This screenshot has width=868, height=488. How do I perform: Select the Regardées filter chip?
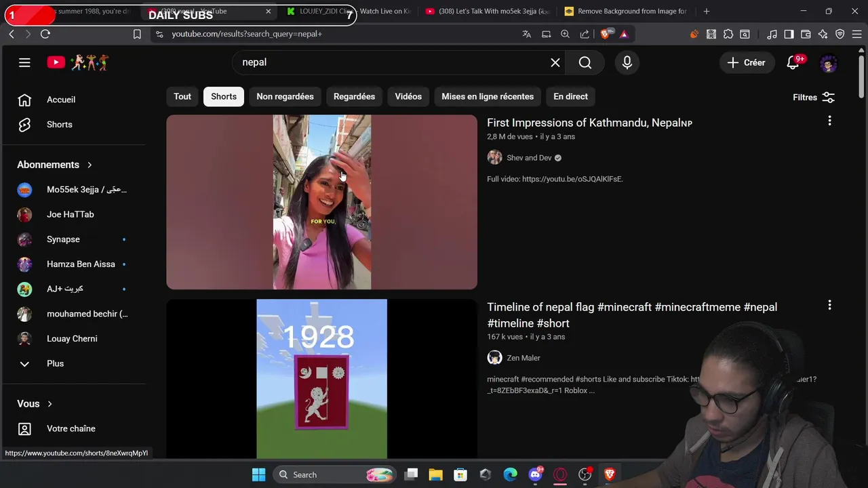pos(354,96)
